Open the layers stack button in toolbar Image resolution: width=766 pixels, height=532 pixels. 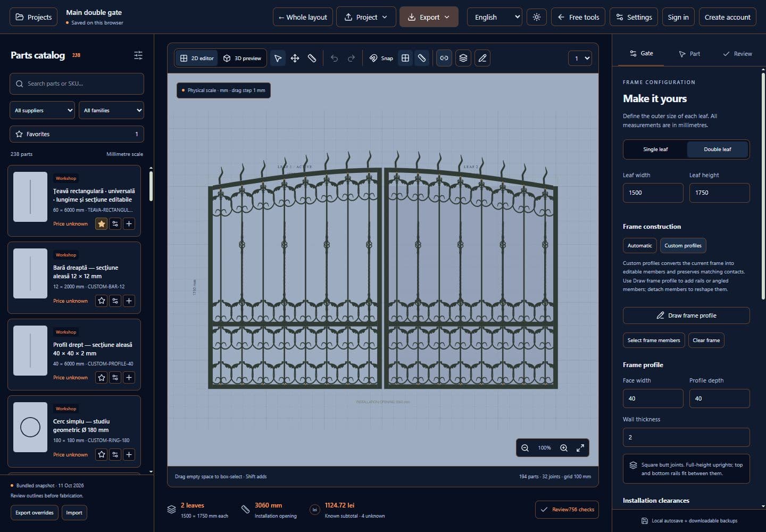463,58
